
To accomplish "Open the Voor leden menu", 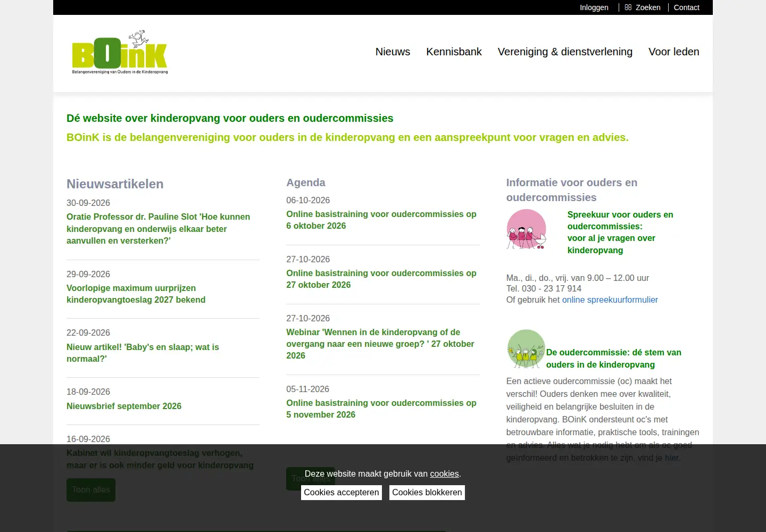I will (674, 52).
